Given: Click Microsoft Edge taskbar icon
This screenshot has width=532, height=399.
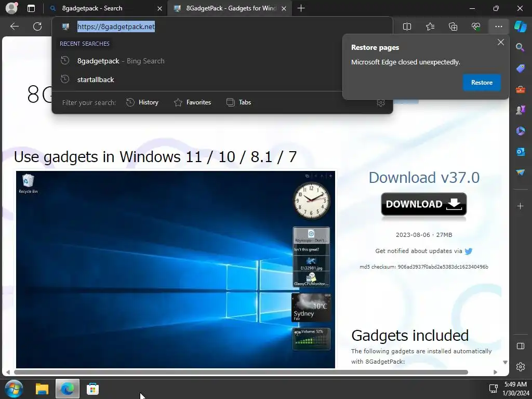Looking at the screenshot, I should coord(68,389).
